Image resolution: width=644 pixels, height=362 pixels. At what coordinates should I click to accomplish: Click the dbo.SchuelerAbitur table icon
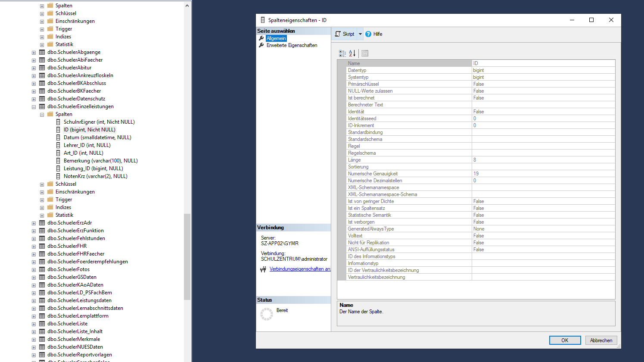click(42, 68)
